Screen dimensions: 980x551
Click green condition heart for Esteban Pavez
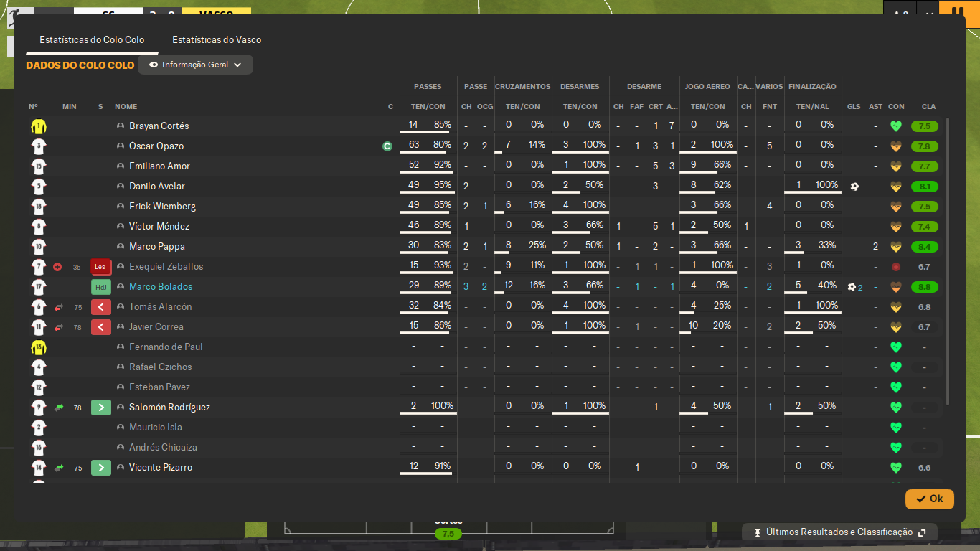[895, 387]
